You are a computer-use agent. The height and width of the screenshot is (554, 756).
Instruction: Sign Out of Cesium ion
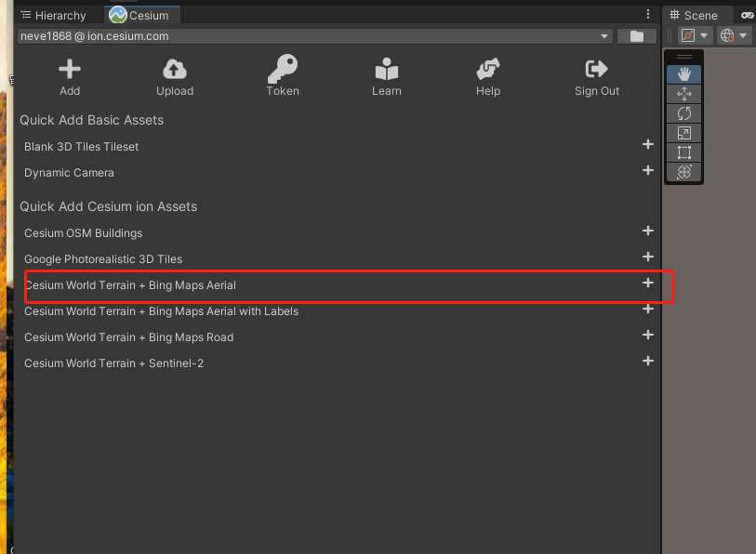596,69
